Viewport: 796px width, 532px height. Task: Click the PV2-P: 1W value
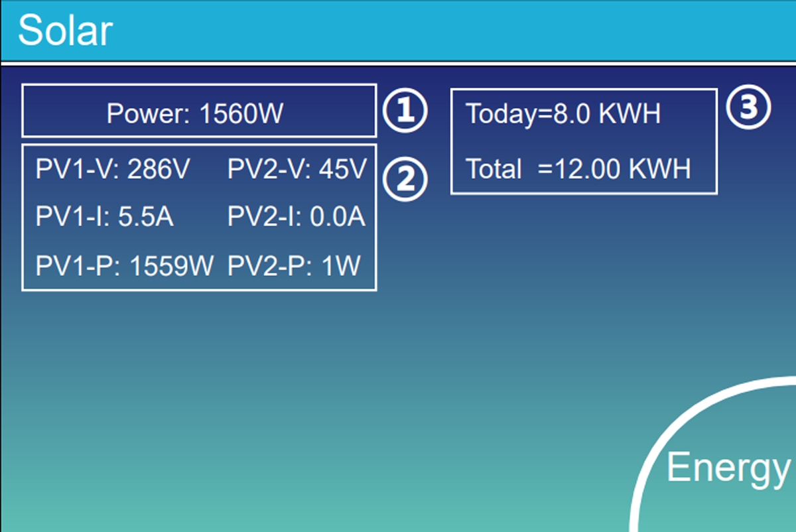click(294, 266)
